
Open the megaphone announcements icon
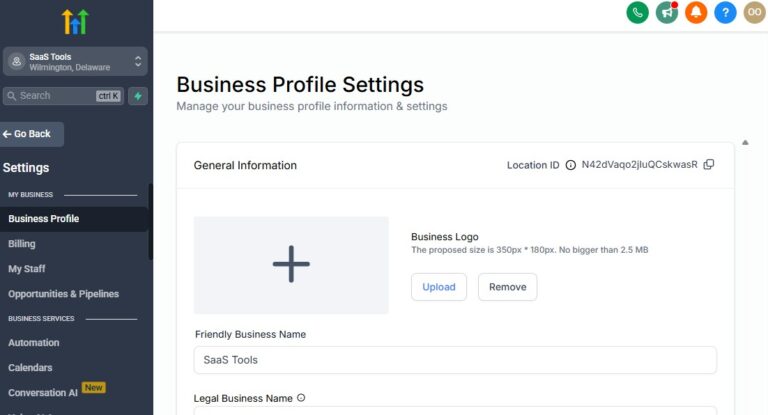pos(667,12)
